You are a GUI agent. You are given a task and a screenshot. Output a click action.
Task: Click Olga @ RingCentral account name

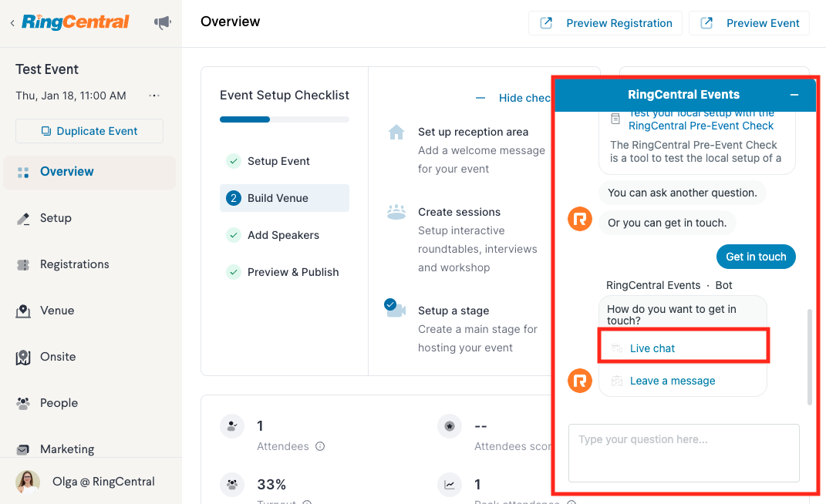[103, 482]
